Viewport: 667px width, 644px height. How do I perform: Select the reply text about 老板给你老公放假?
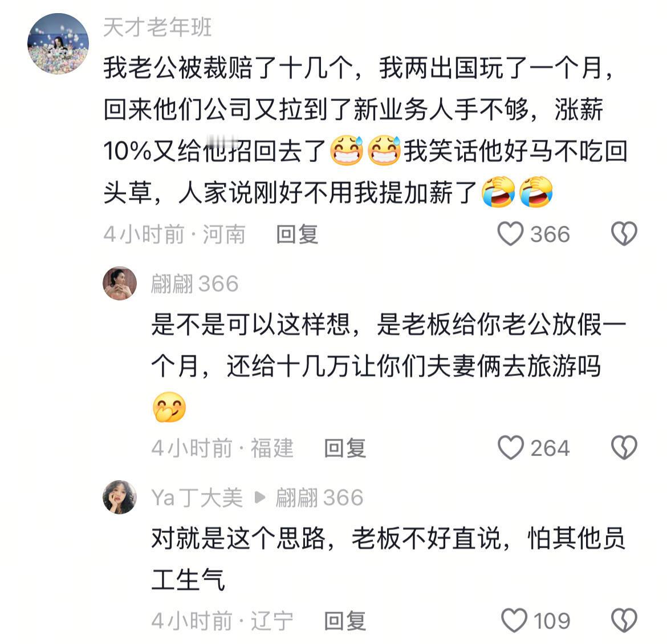(388, 366)
